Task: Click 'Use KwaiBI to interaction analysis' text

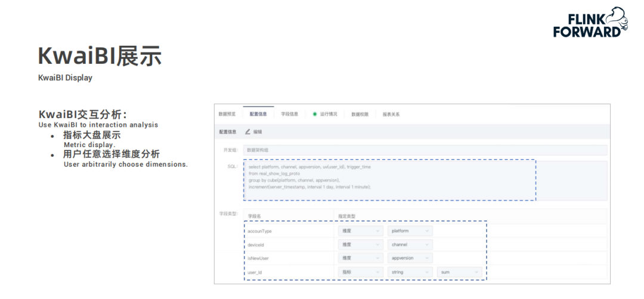Action: tap(98, 124)
